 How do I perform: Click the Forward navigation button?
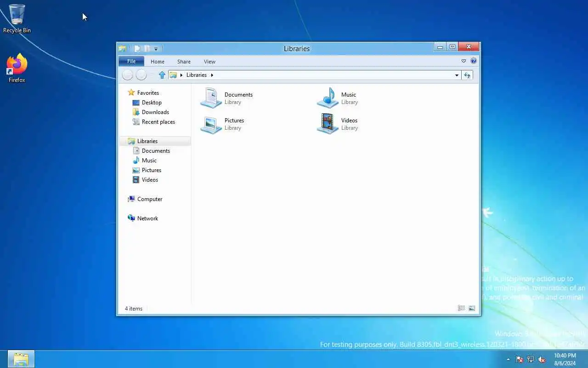(x=141, y=75)
